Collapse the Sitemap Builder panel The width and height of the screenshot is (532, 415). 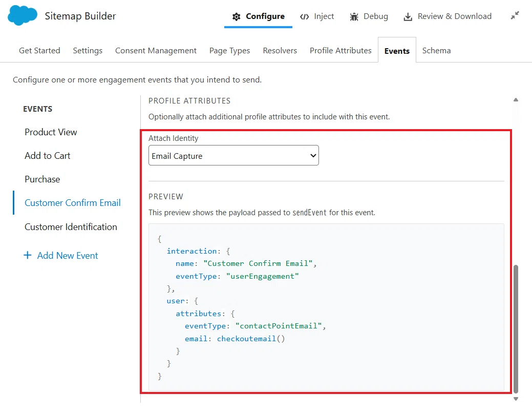[515, 15]
